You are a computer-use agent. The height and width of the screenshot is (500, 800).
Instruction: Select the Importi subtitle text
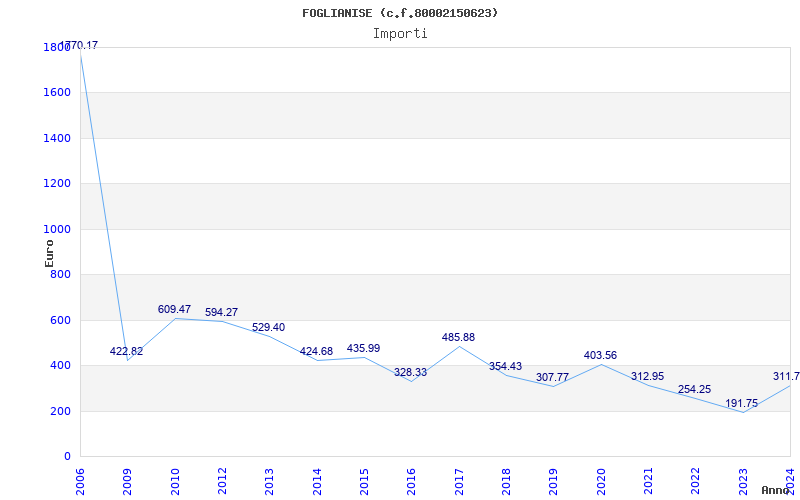click(x=400, y=33)
